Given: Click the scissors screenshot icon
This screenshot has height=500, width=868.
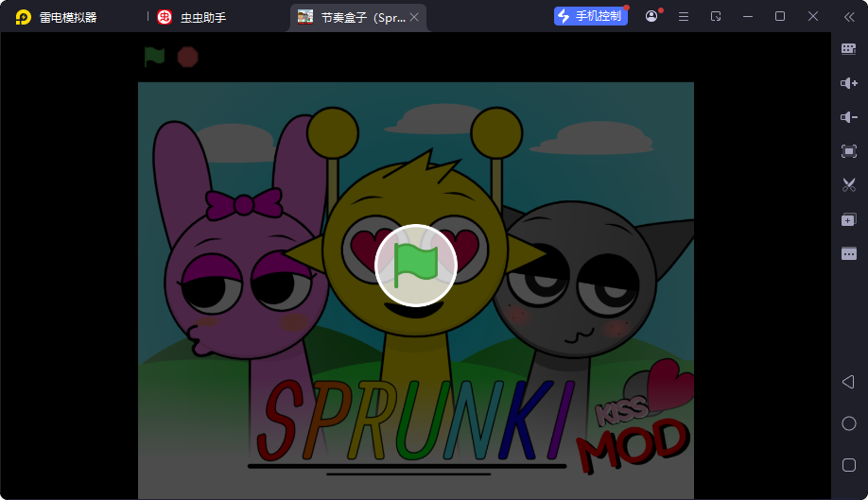Looking at the screenshot, I should [x=849, y=184].
